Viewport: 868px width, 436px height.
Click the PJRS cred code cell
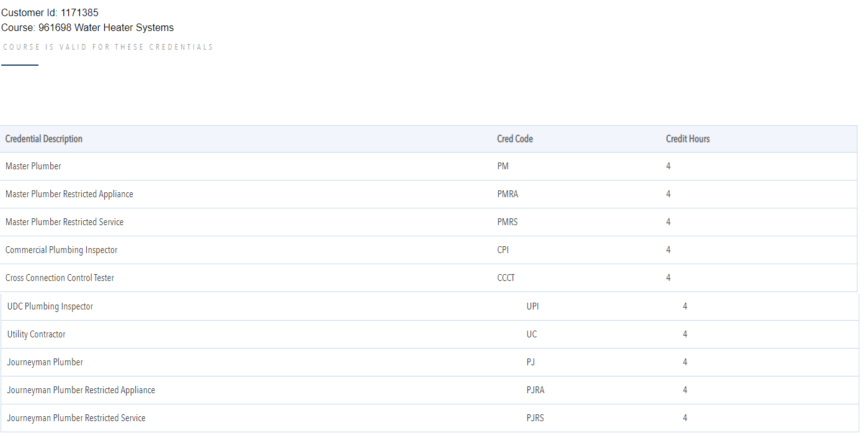(535, 418)
